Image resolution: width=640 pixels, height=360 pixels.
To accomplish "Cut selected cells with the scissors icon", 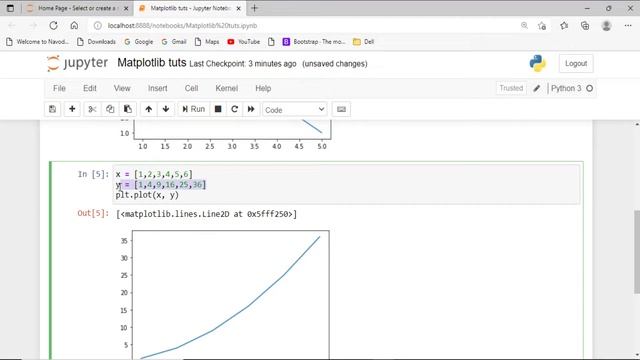I will (x=92, y=109).
